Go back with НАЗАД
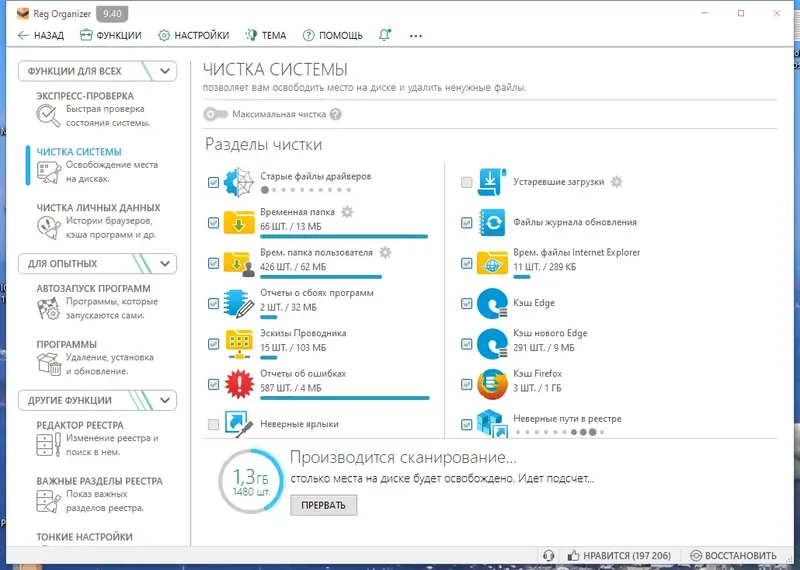 [x=41, y=36]
